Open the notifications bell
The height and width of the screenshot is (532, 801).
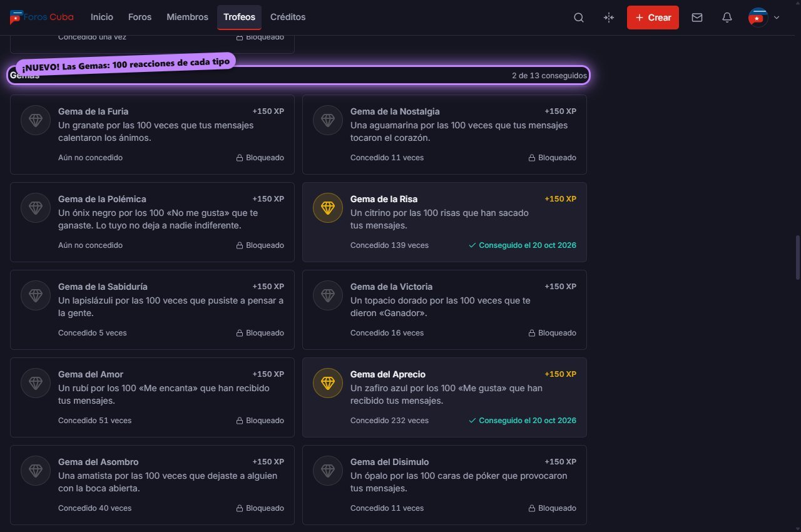[727, 18]
